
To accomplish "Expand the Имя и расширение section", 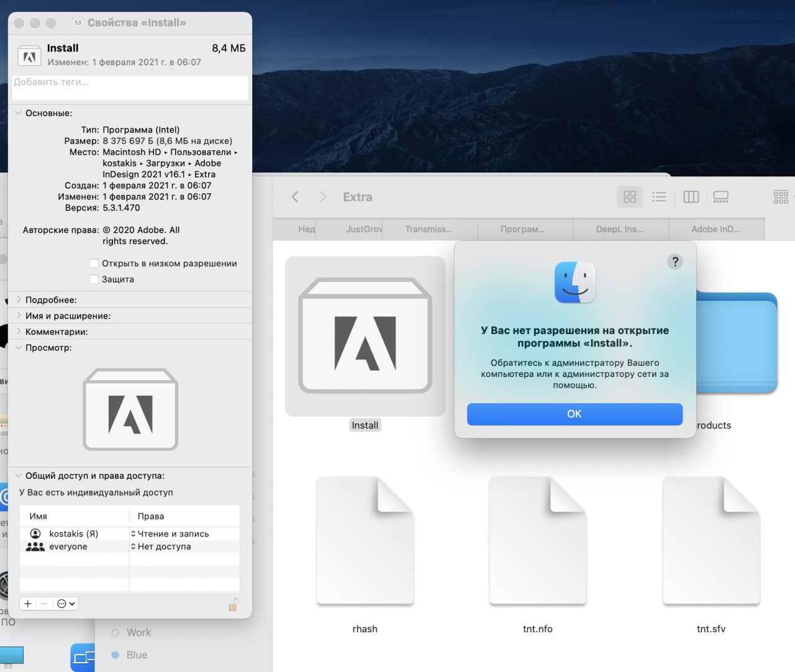I will click(19, 316).
